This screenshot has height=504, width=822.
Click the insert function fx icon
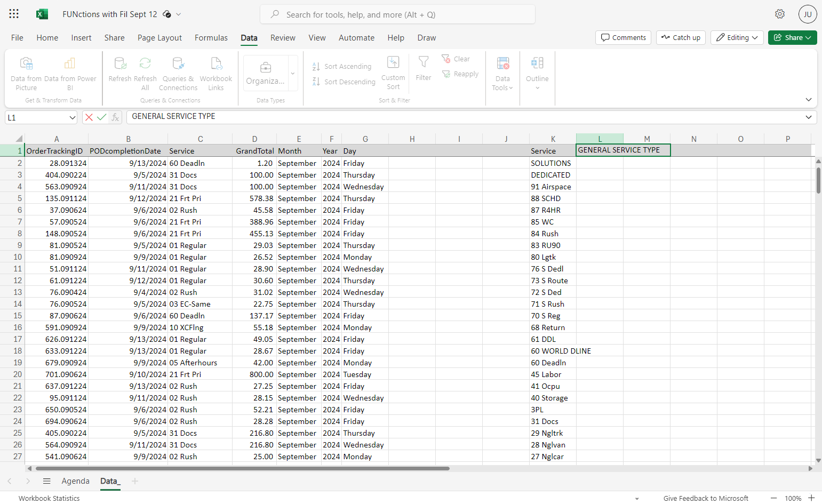tap(115, 117)
